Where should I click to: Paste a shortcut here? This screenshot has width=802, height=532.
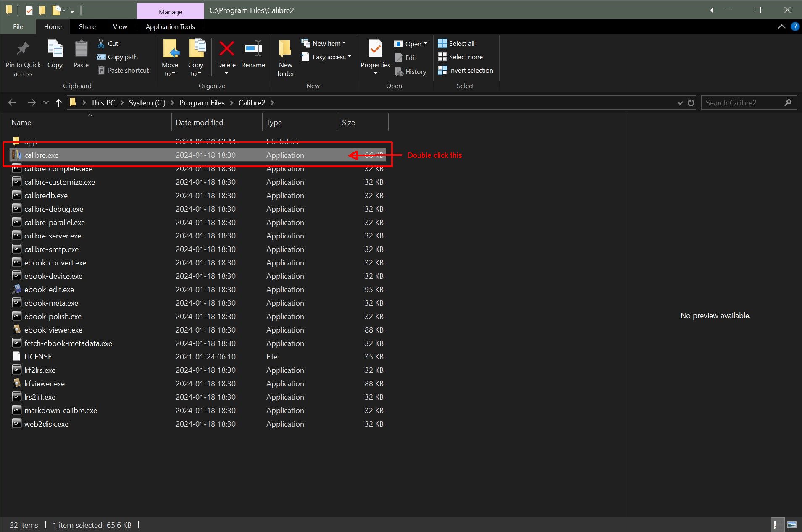[124, 70]
